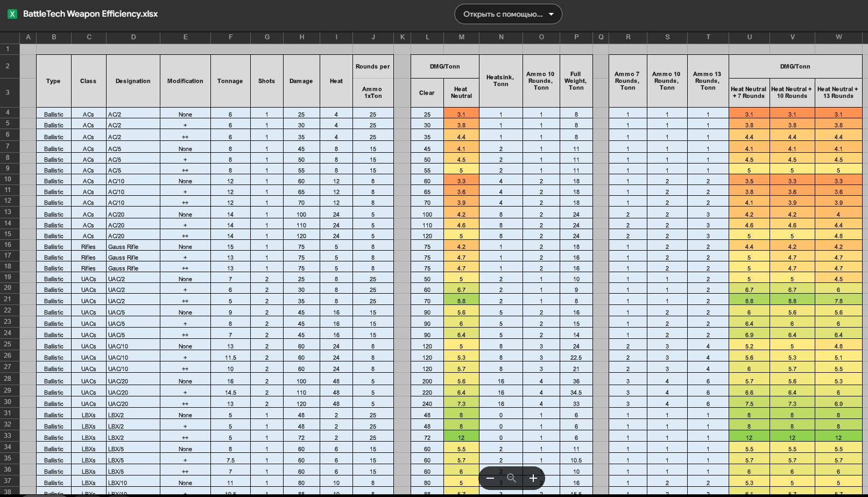Image resolution: width=868 pixels, height=497 pixels.
Task: Reset zoom with the magnifier icon
Action: 512,478
